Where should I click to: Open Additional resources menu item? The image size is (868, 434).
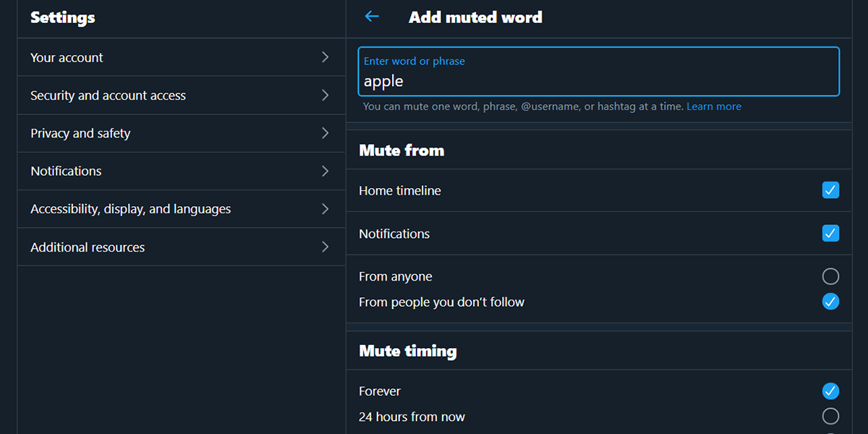[x=88, y=247]
